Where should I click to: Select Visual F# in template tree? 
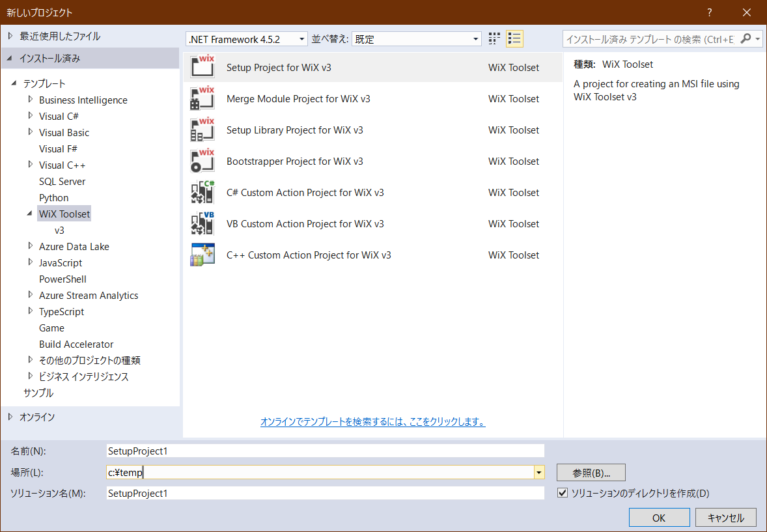coord(58,148)
